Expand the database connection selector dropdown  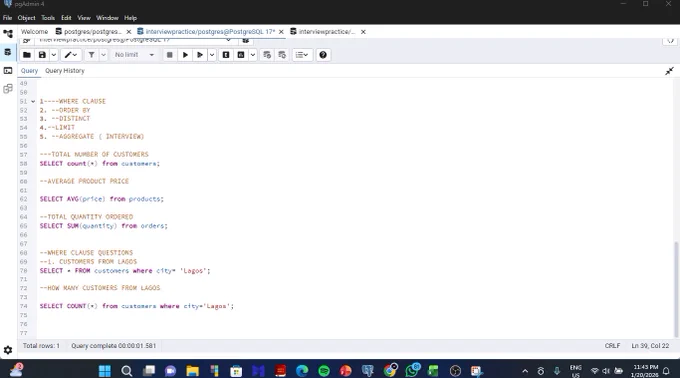[x=229, y=40]
